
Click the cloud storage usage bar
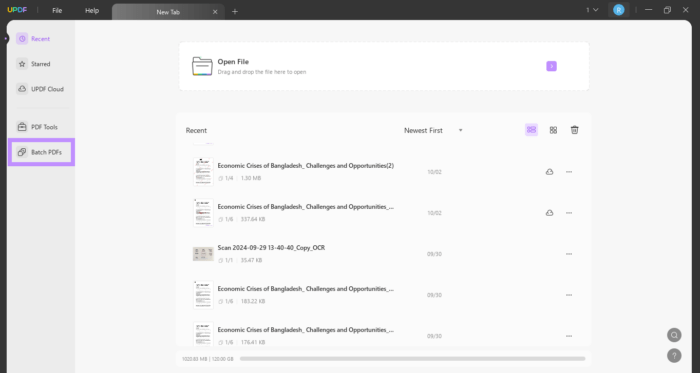tap(412, 359)
